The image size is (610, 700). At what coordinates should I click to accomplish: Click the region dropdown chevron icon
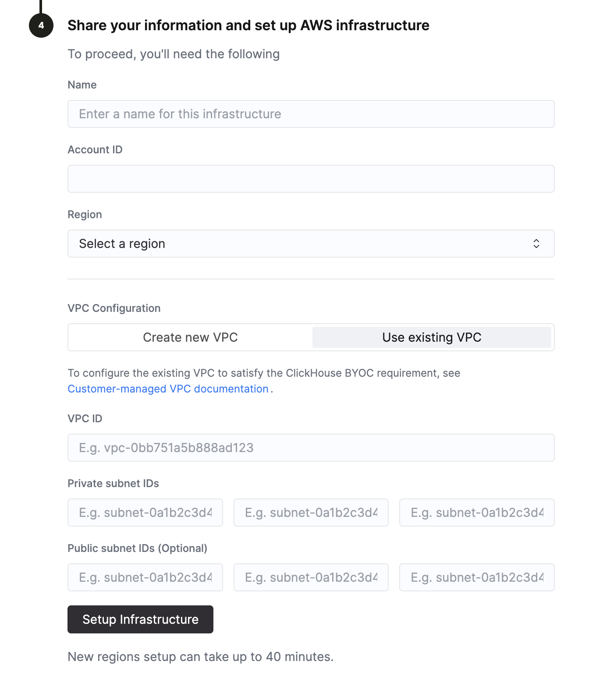click(536, 244)
